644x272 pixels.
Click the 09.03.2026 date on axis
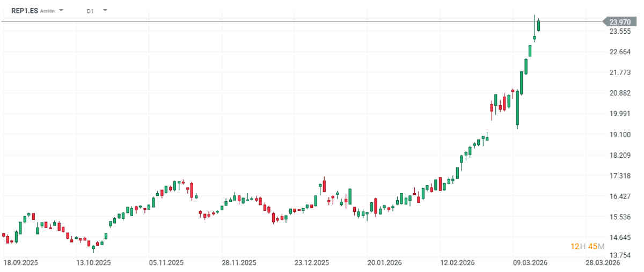[530, 263]
